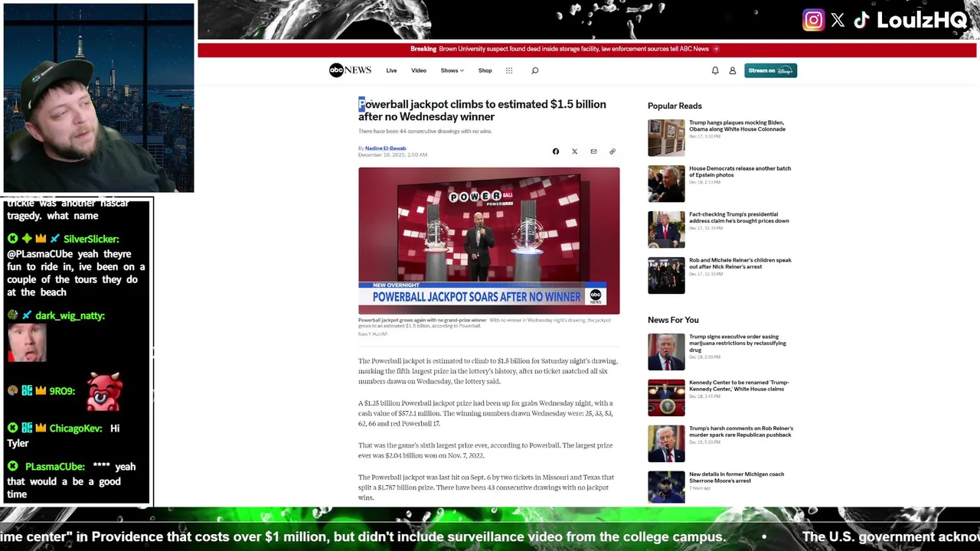Click the breaking news arrow icon
Screen dimensions: 980x551
pos(716,49)
